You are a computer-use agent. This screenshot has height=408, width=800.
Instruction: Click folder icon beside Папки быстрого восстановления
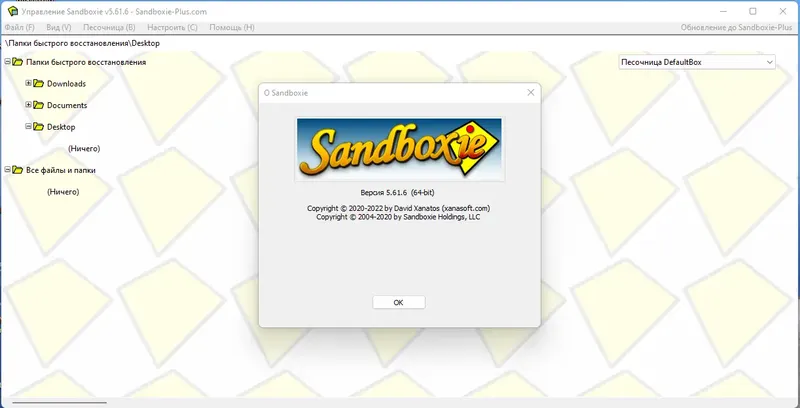point(18,62)
